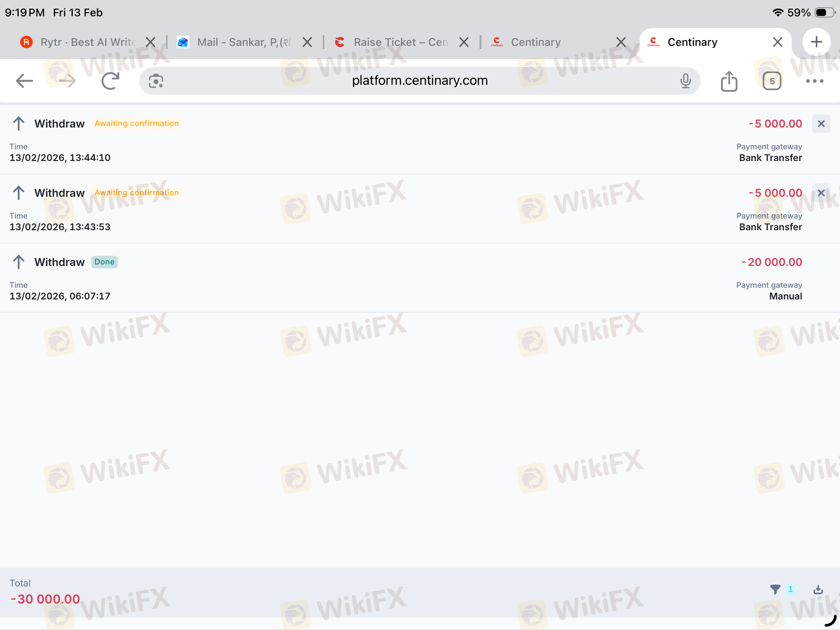The width and height of the screenshot is (840, 630).
Task: Click the platform.centinary.com address bar
Action: click(419, 80)
